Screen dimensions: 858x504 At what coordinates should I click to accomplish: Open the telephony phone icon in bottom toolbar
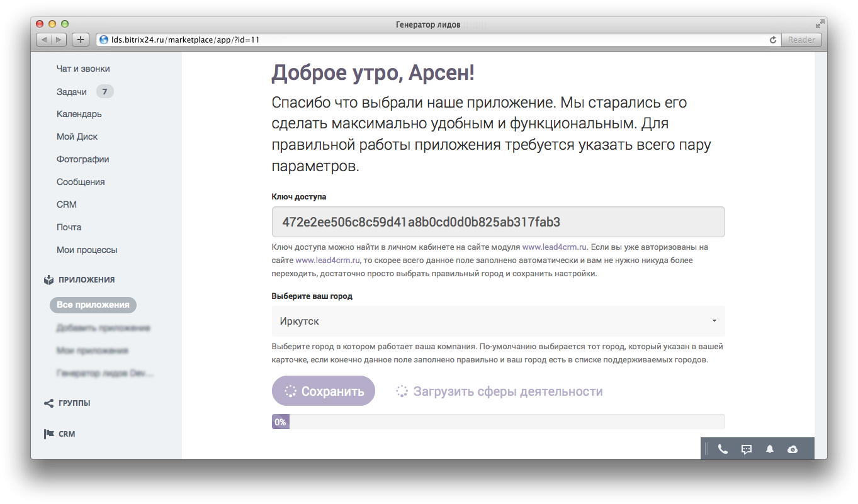pyautogui.click(x=723, y=449)
